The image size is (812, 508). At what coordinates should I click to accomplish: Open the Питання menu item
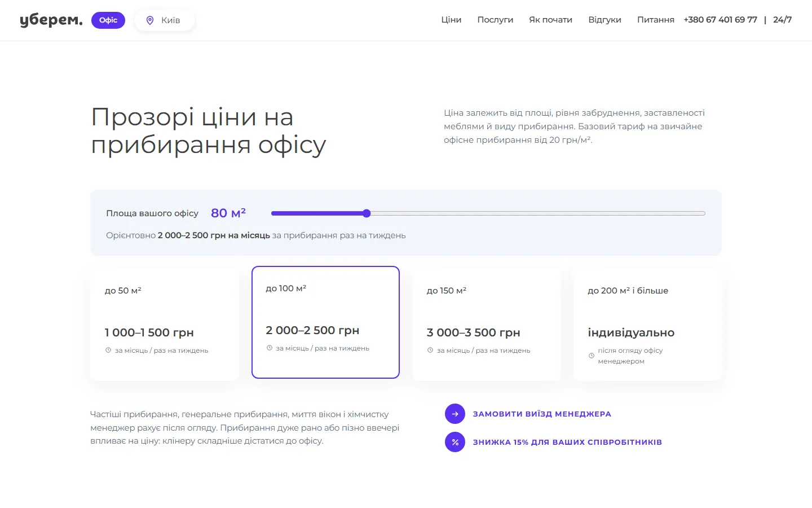click(656, 20)
